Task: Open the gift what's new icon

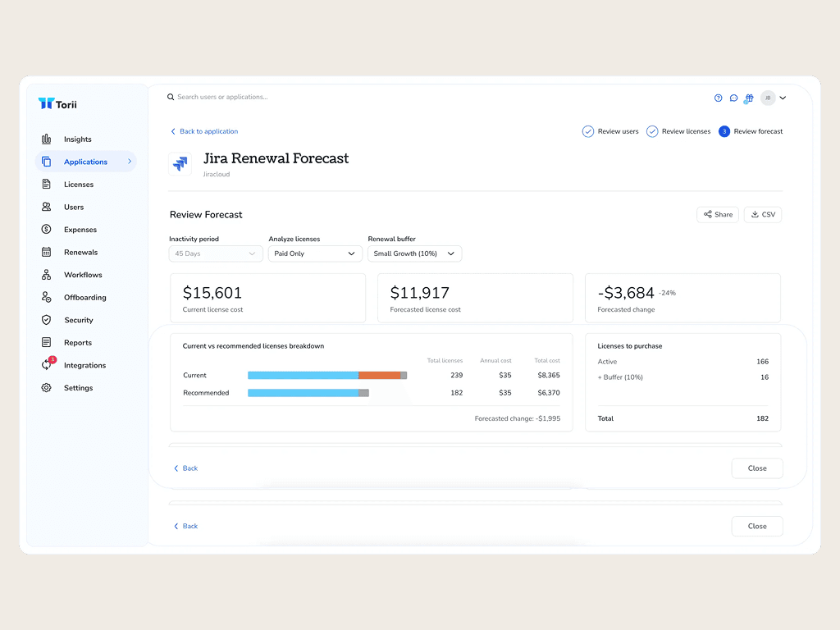Action: click(749, 98)
